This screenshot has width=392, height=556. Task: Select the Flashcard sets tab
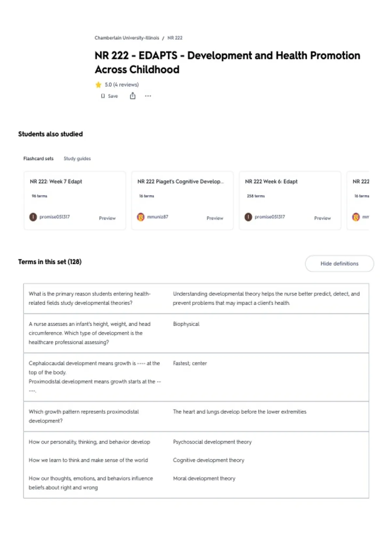[x=38, y=159]
